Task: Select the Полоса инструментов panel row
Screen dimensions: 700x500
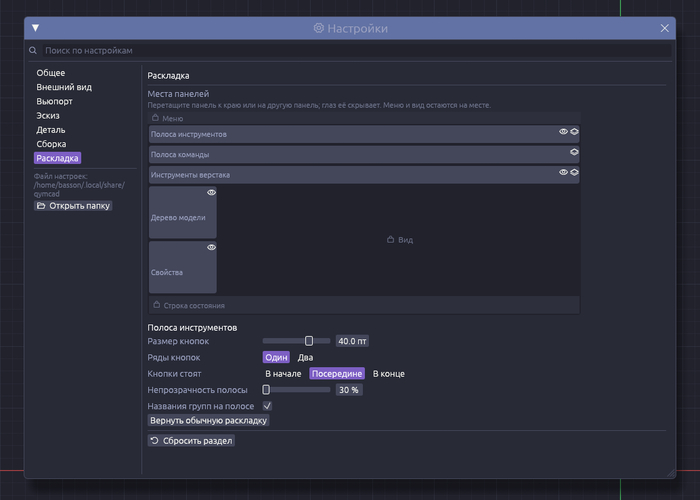Action: 364,134
